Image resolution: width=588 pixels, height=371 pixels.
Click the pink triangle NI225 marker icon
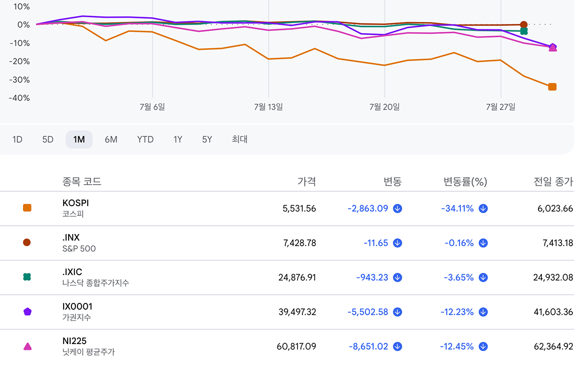[27, 347]
